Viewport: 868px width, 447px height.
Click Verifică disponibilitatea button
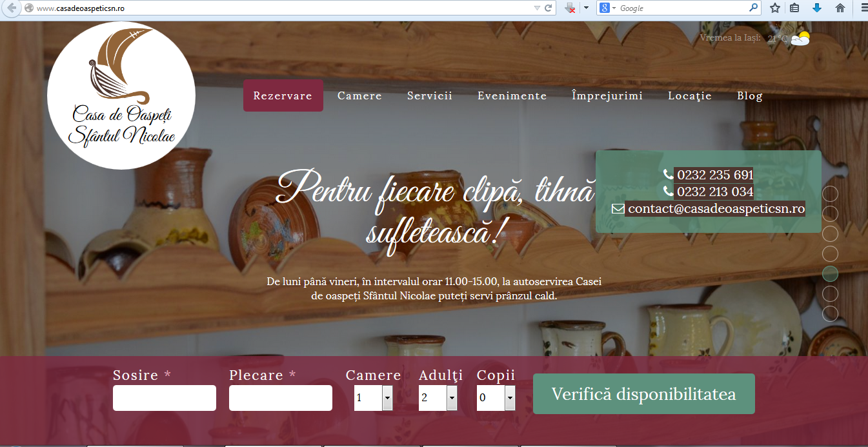643,393
